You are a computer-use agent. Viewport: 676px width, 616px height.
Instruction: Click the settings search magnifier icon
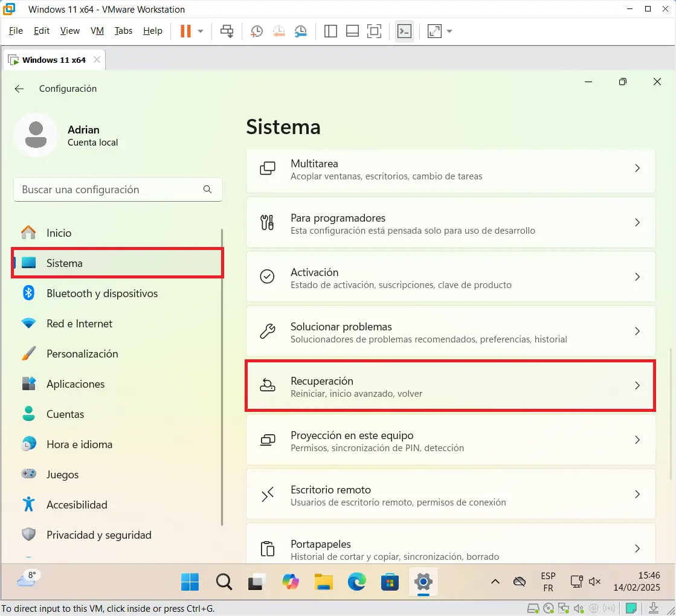point(207,189)
